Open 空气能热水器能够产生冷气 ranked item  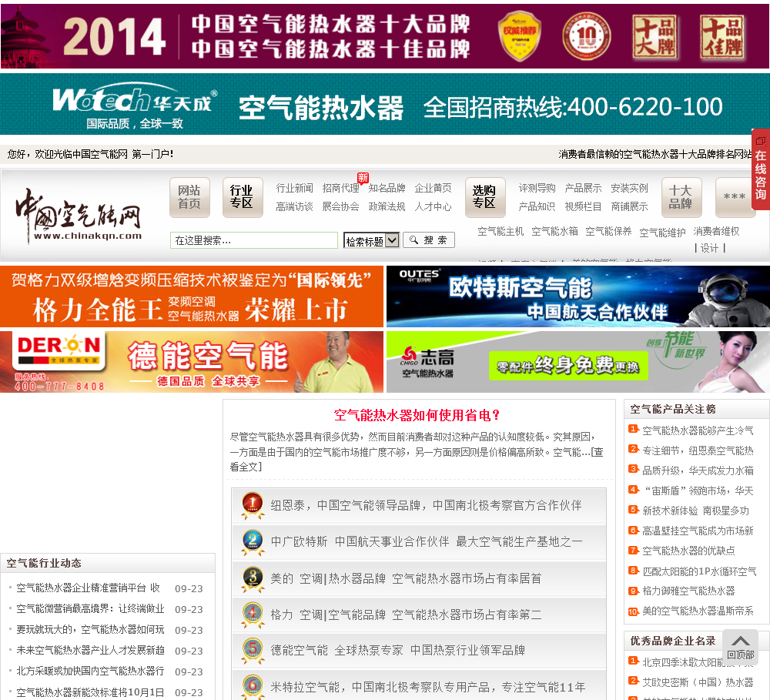click(698, 430)
